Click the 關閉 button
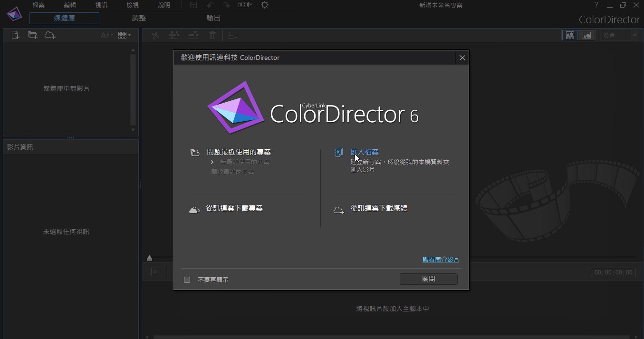The image size is (644, 339). (x=429, y=279)
